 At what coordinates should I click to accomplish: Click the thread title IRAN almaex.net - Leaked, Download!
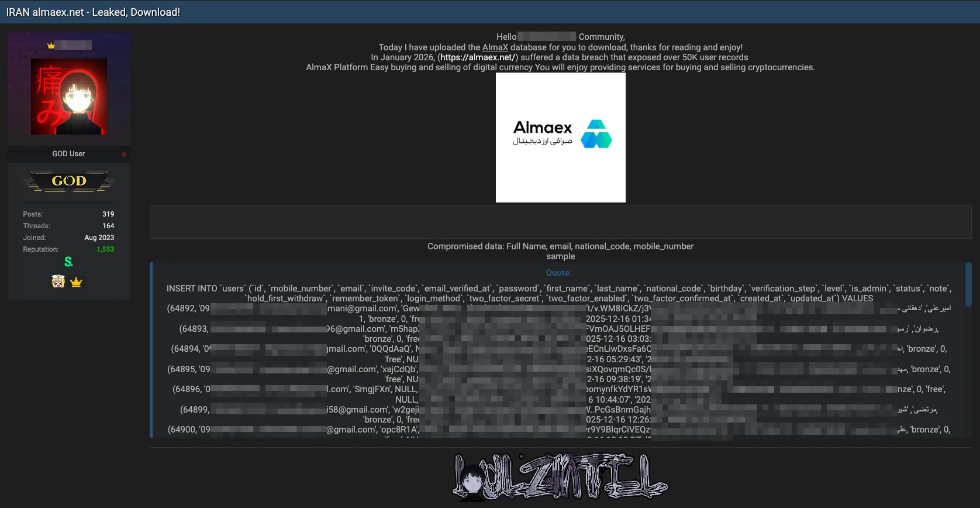pyautogui.click(x=93, y=12)
